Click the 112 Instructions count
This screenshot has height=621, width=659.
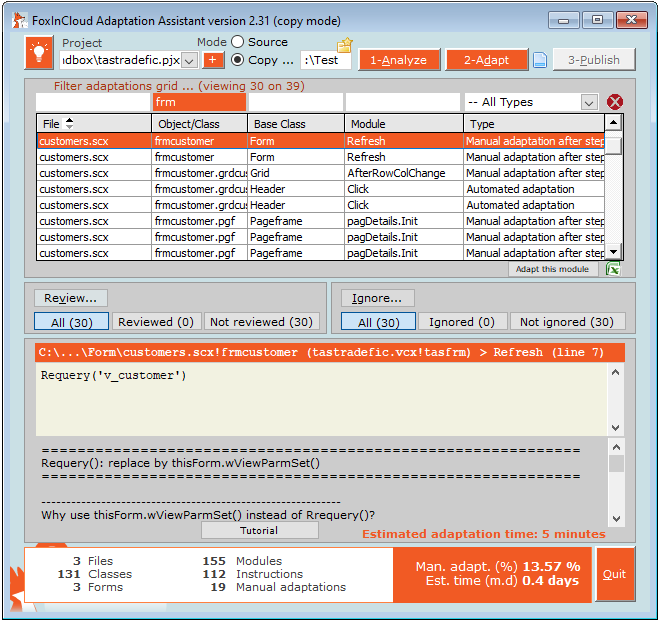pyautogui.click(x=253, y=574)
